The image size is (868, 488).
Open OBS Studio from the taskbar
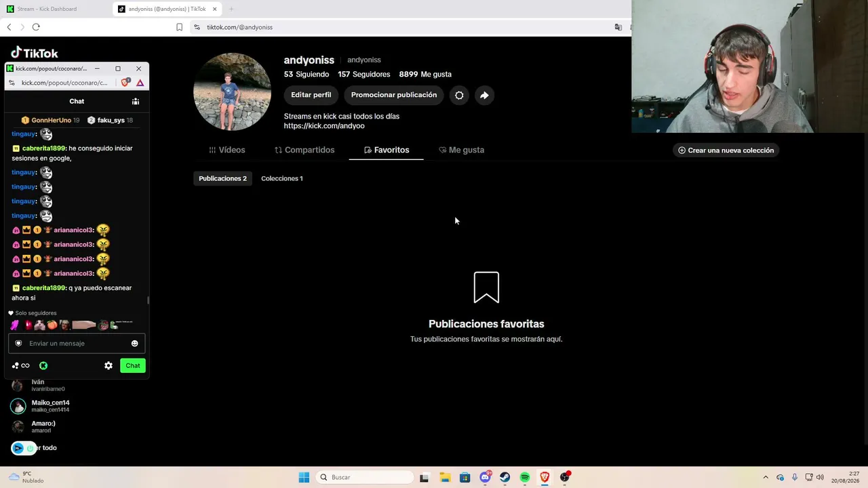(565, 477)
